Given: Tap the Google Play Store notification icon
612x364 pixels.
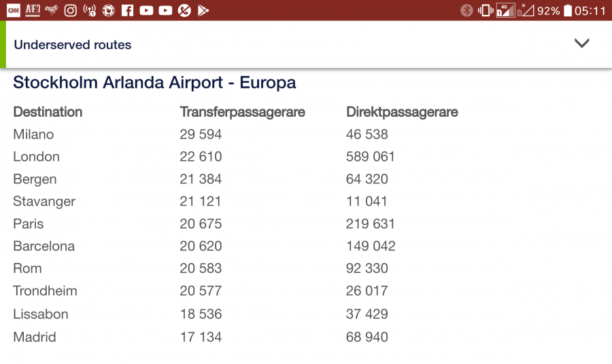Looking at the screenshot, I should coord(203,10).
